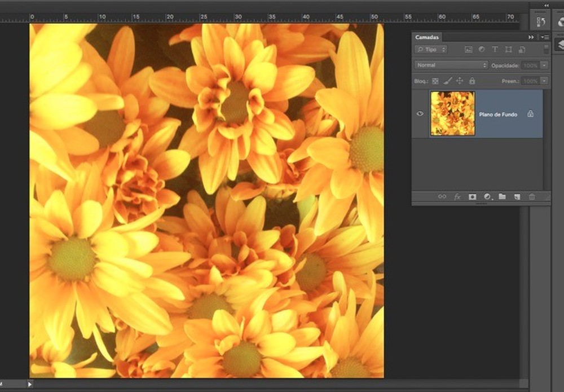Delete layer using the trash icon
Image resolution: width=564 pixels, height=392 pixels.
coord(532,196)
